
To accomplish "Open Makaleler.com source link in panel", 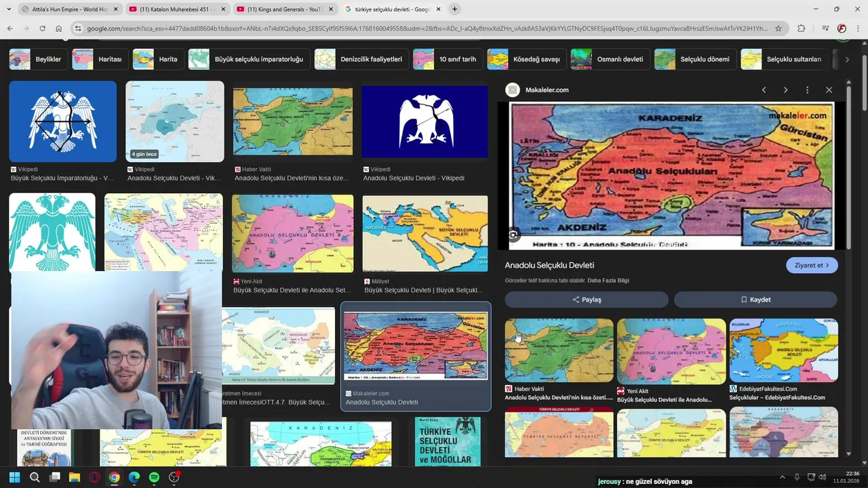I will tap(547, 89).
